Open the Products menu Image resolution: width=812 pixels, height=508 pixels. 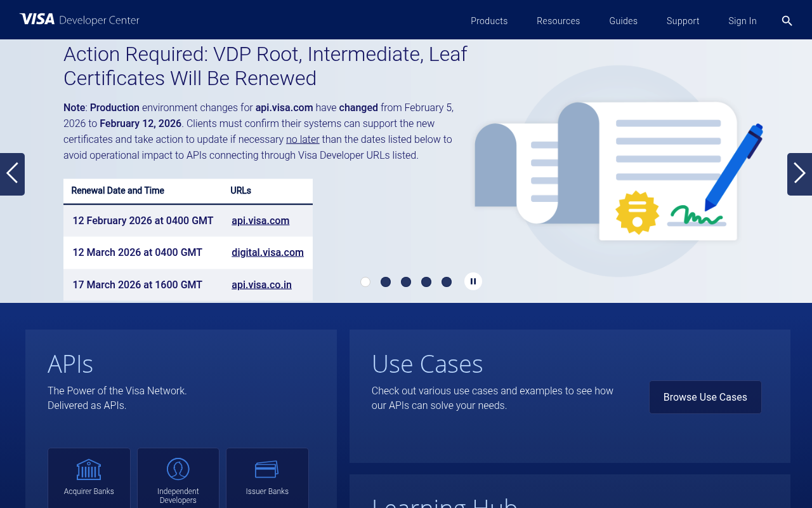point(489,21)
